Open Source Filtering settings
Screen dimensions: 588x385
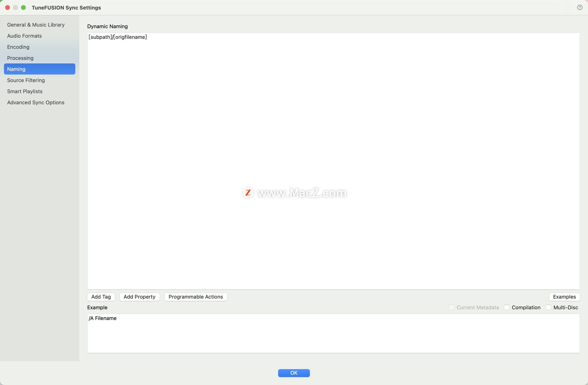40,80
